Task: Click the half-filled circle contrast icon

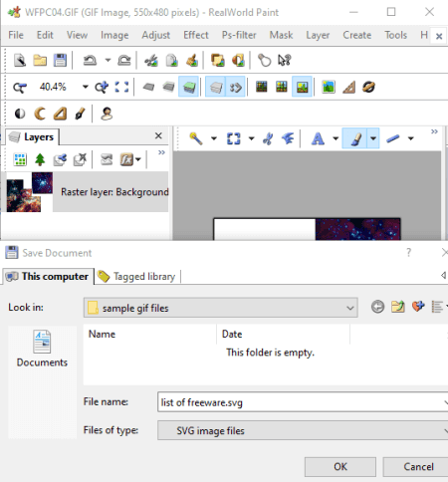Action: tap(20, 114)
